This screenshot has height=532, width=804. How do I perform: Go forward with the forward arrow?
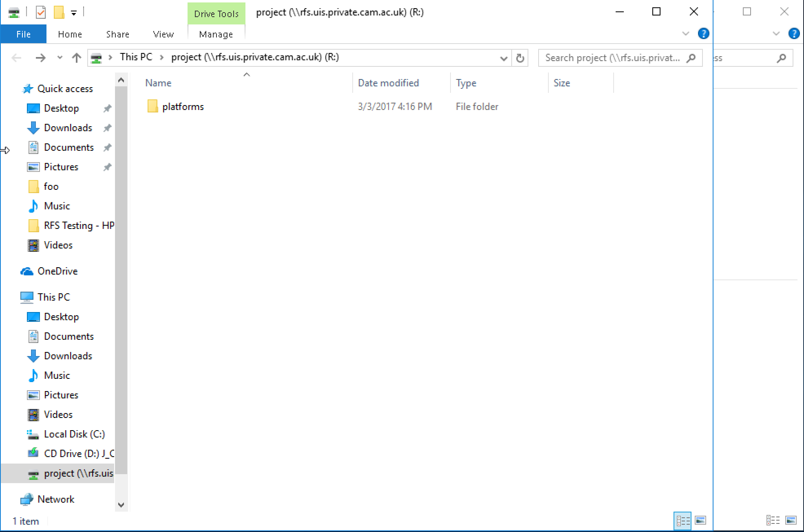(x=40, y=58)
